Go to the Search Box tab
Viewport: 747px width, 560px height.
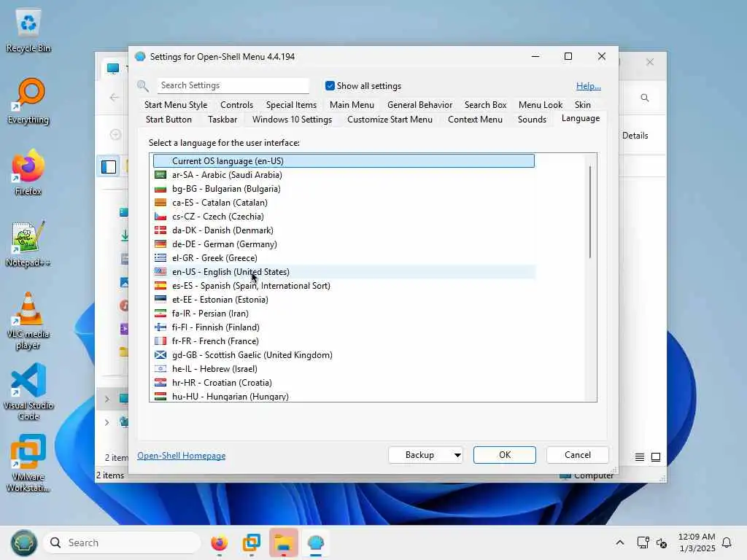click(485, 105)
